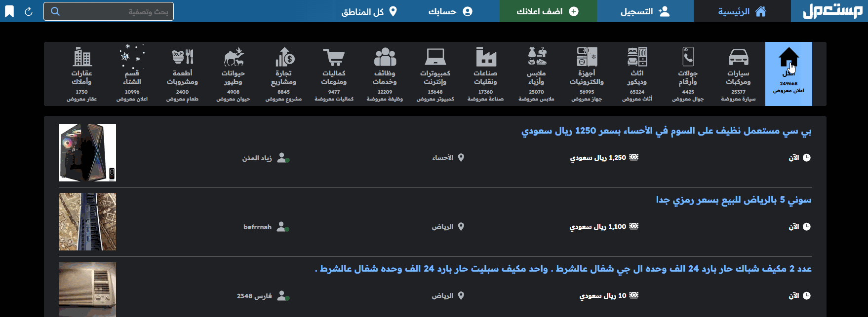
Task: Click the magnifier search icon
Action: tap(55, 11)
